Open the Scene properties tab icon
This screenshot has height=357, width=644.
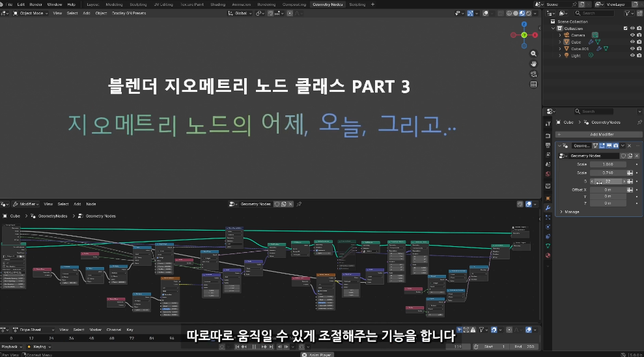click(548, 164)
